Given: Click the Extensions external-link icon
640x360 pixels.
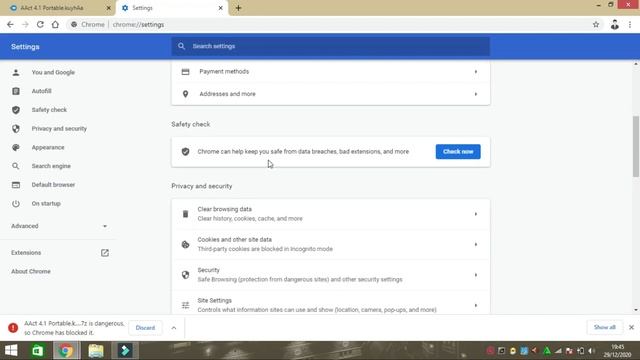Looking at the screenshot, I should [x=105, y=253].
